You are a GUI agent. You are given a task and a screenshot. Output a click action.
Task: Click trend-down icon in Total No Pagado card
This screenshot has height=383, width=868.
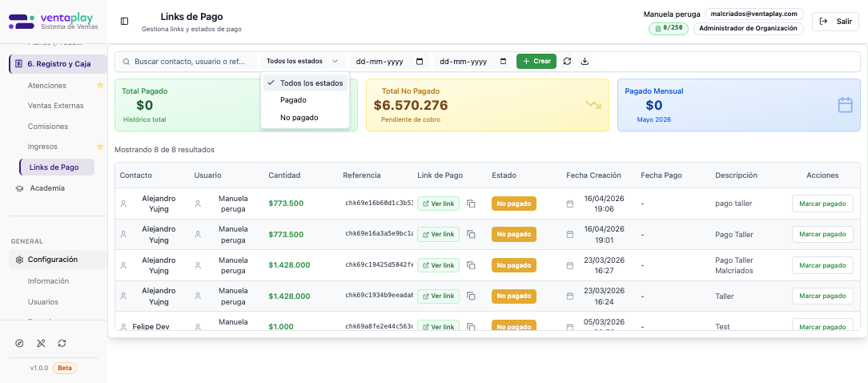[593, 105]
